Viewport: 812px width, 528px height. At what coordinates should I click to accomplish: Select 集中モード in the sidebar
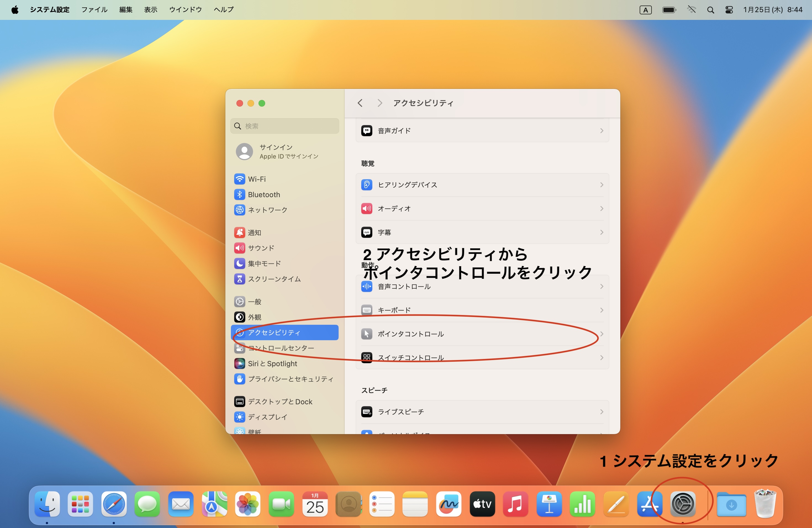coord(284,263)
